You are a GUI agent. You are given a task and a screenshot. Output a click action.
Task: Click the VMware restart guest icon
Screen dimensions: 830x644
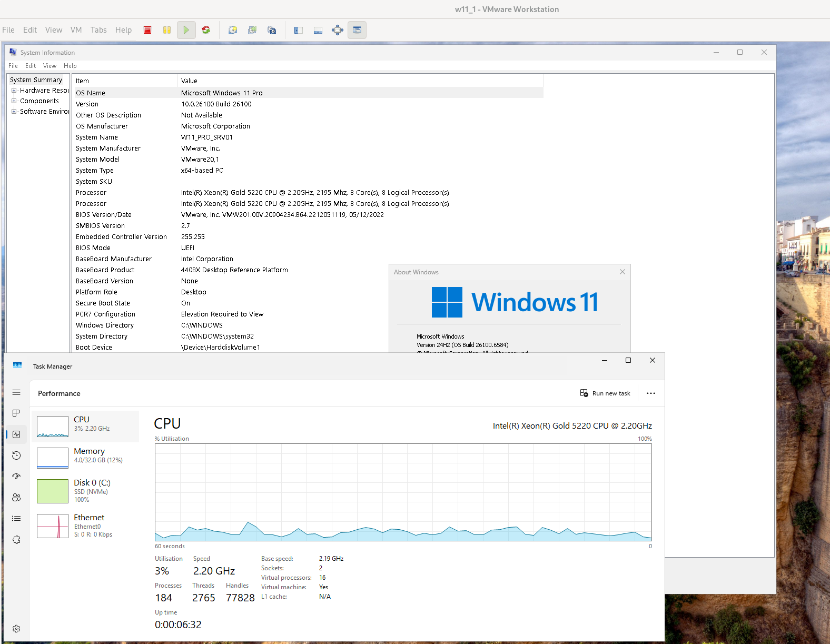point(206,30)
